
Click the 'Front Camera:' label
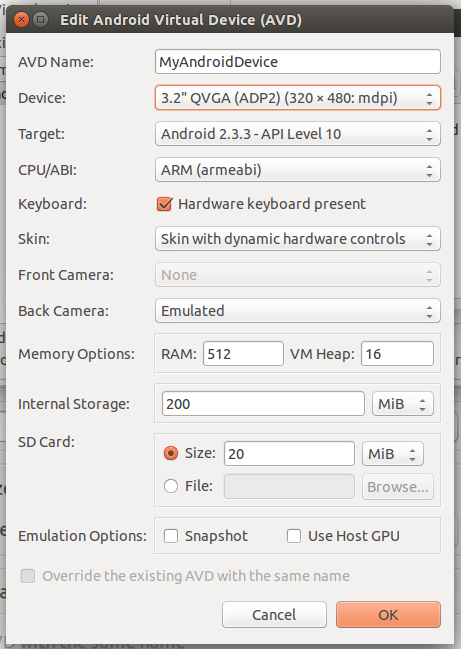pyautogui.click(x=66, y=275)
